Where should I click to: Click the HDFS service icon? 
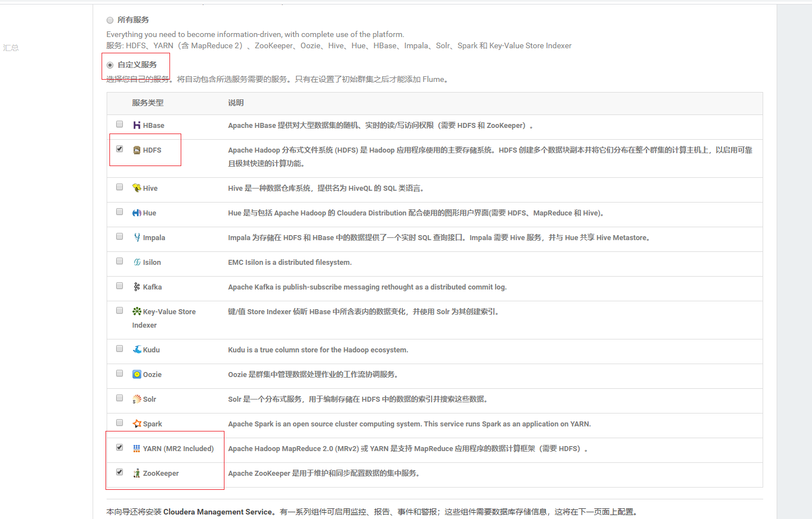click(x=136, y=150)
